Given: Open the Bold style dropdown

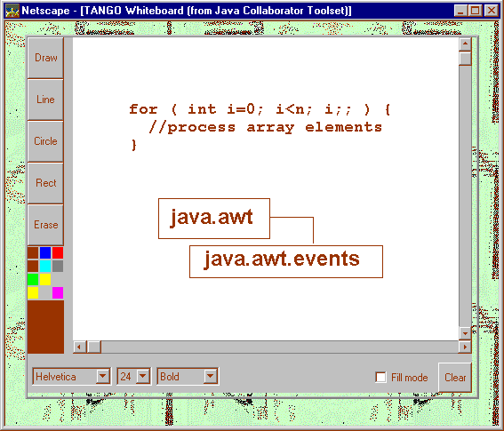Looking at the screenshot, I should pos(188,377).
